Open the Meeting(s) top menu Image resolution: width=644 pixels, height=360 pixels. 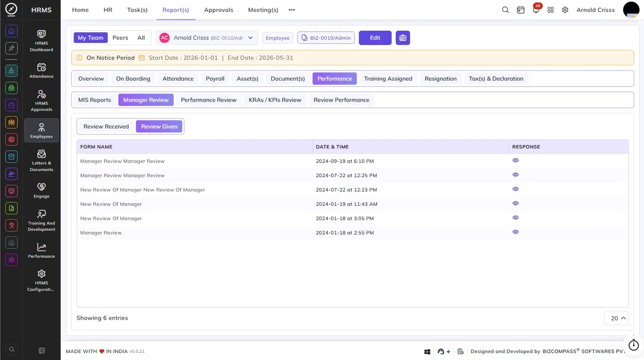[x=263, y=10]
